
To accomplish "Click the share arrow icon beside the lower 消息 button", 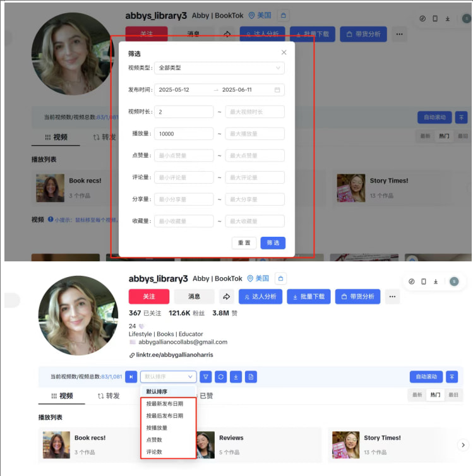I will [226, 297].
